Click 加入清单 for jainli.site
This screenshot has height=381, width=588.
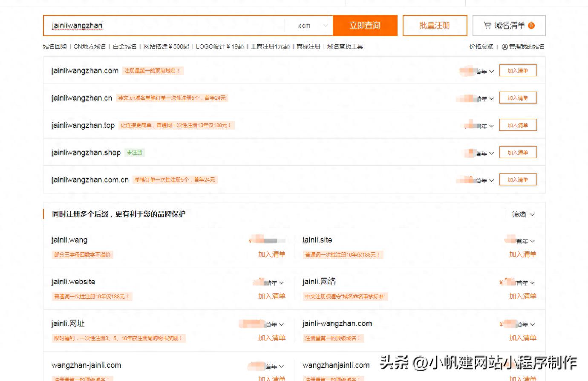523,254
